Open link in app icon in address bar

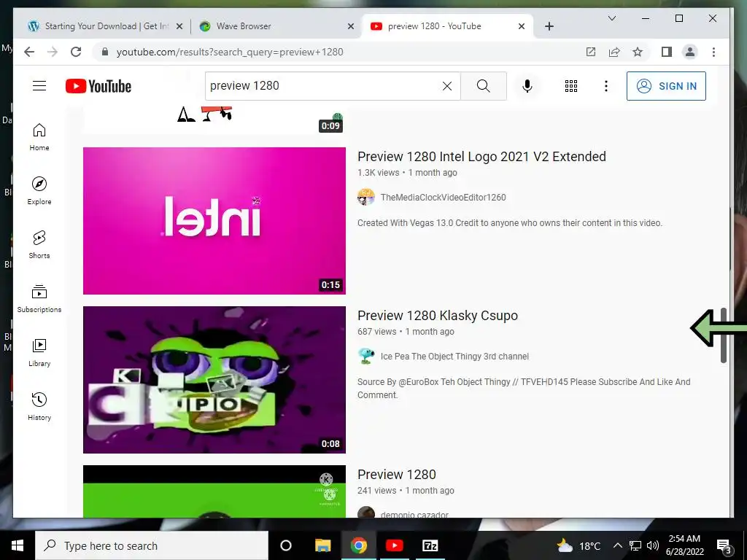tap(591, 52)
